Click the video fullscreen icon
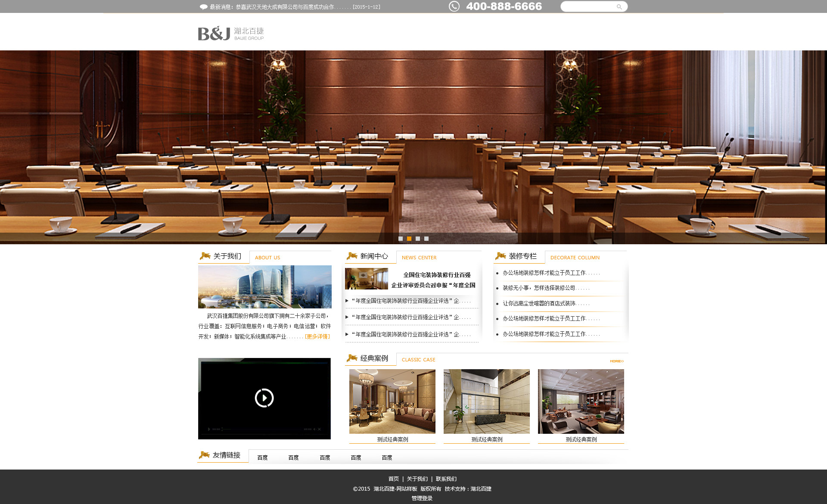The image size is (827, 504). (319, 429)
